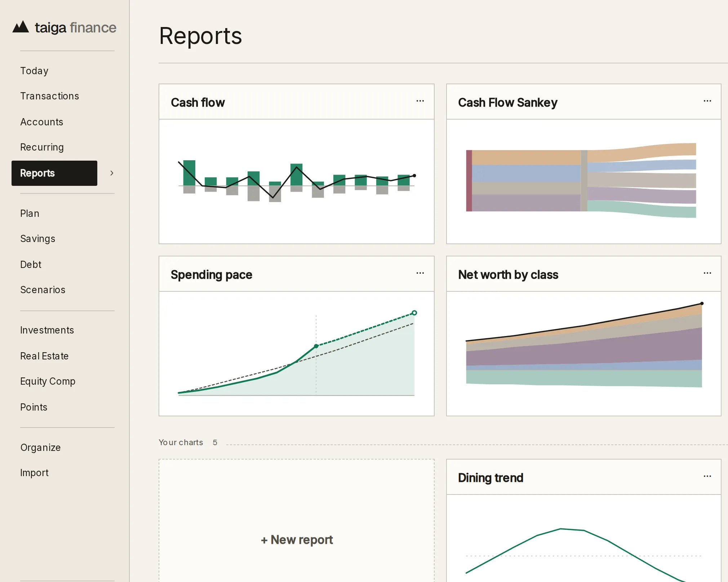Select the Reports sidebar item

(x=54, y=173)
